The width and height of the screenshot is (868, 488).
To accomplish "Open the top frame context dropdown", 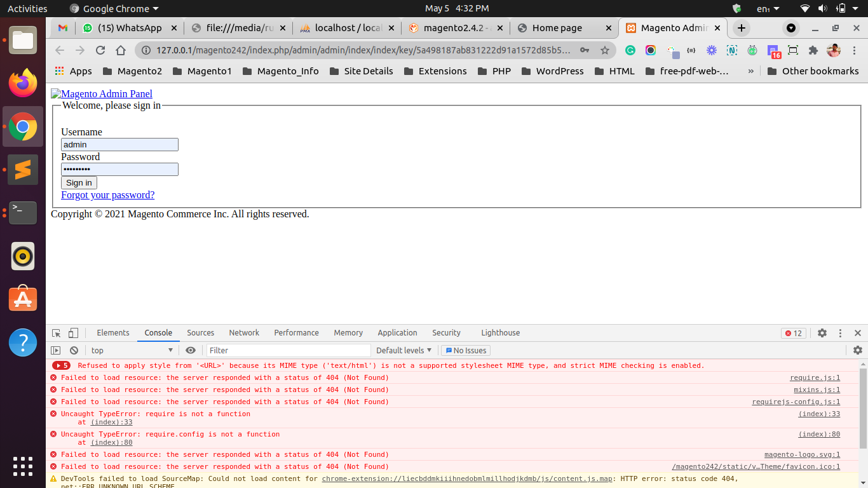I will (132, 350).
